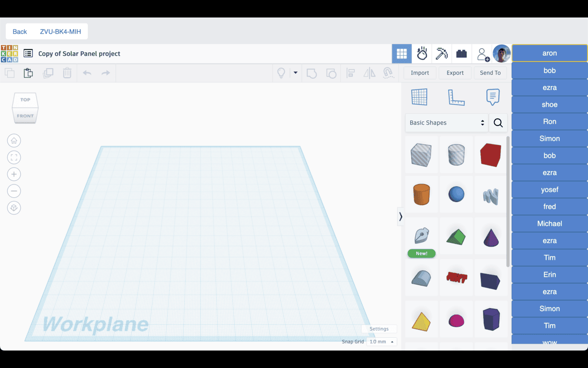This screenshot has height=368, width=588.
Task: Open the ZVU-BK4-MIH tab
Action: point(61,31)
